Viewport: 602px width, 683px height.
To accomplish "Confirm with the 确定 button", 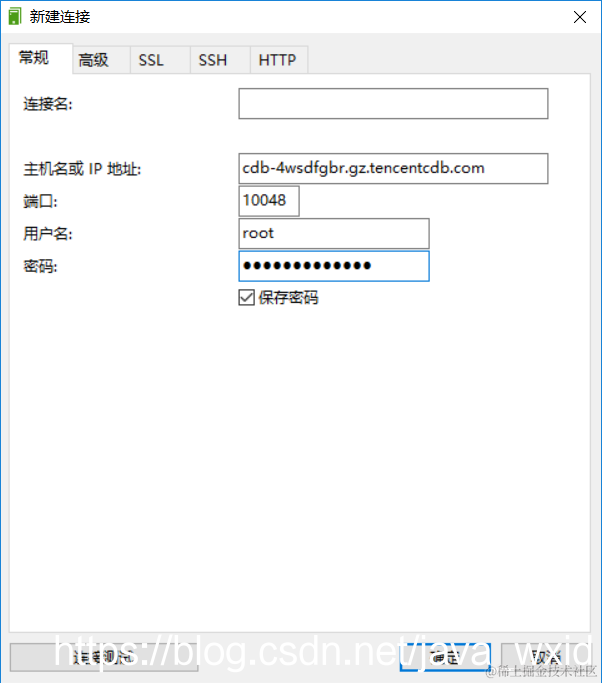I will pyautogui.click(x=445, y=657).
